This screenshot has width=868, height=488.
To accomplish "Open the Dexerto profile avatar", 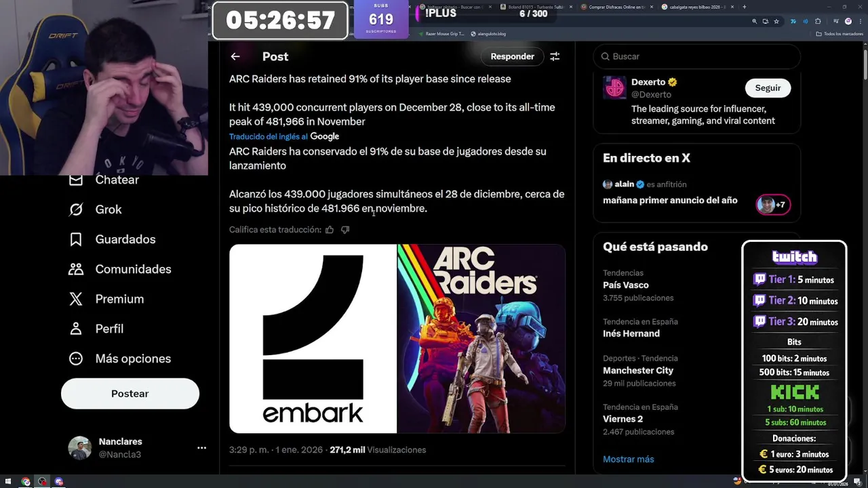I will pos(614,88).
